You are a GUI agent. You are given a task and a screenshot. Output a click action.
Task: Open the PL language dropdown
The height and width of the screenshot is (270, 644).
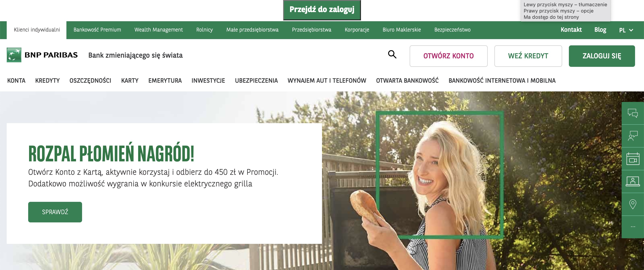pos(626,30)
